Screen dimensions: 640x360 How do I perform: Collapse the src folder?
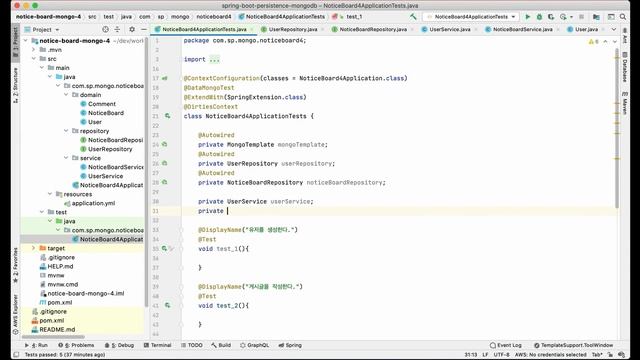33,59
